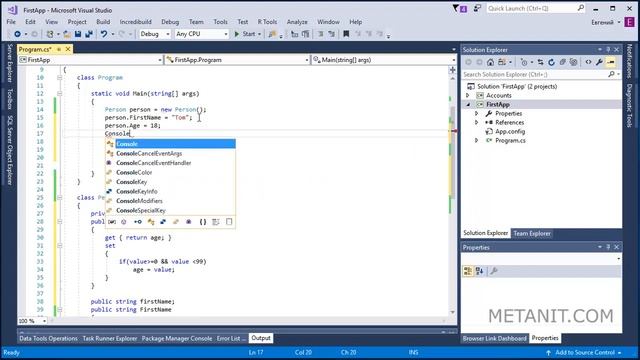640x360 pixels.
Task: Open the Project menu
Action: (77, 22)
